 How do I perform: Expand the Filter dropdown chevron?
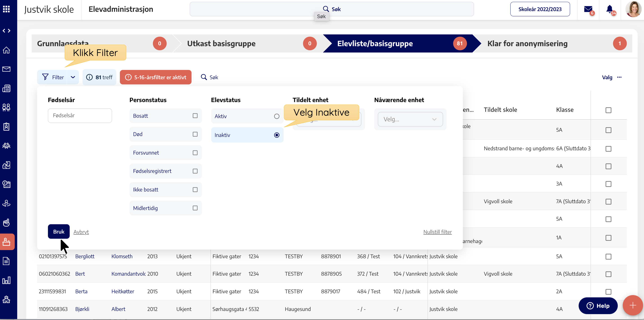pyautogui.click(x=73, y=77)
